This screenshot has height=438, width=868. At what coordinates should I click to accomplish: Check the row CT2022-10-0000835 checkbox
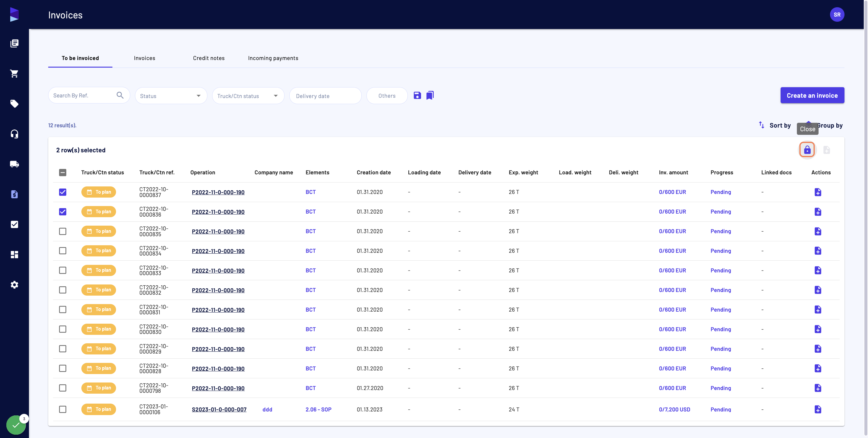point(63,231)
